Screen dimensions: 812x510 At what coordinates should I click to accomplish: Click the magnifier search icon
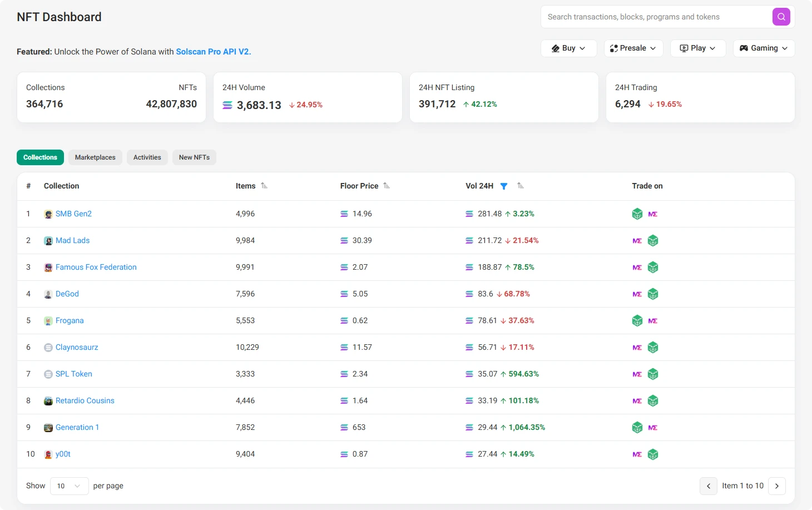coord(781,17)
